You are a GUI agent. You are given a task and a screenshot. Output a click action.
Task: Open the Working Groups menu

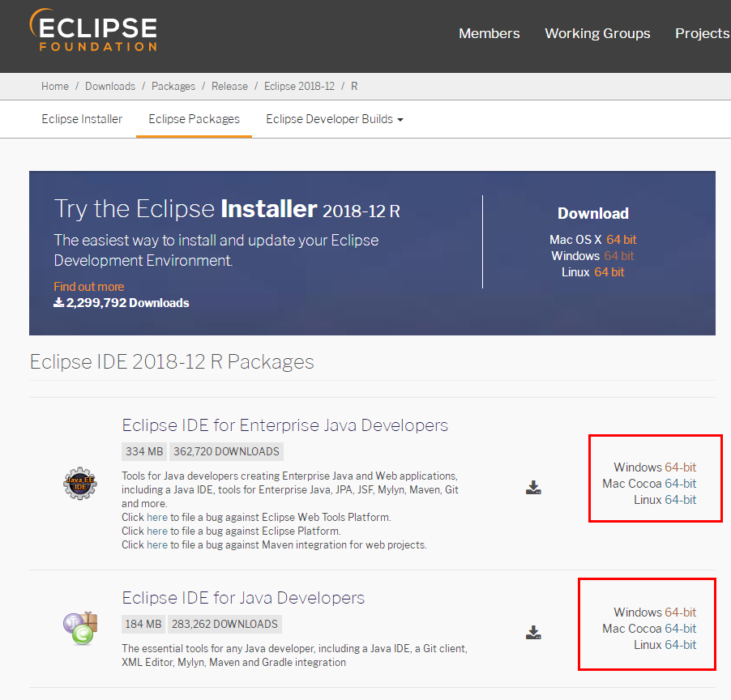pos(597,33)
